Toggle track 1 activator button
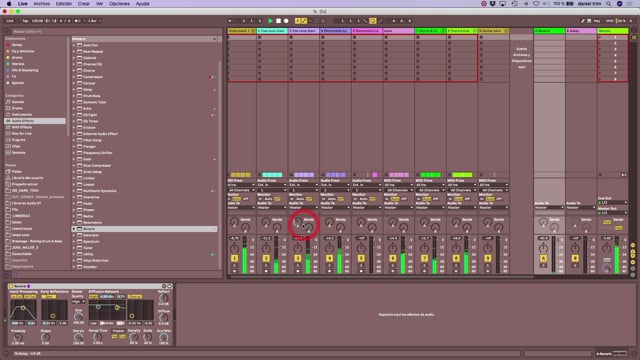Viewport: 640px width, 360px height. (x=234, y=258)
